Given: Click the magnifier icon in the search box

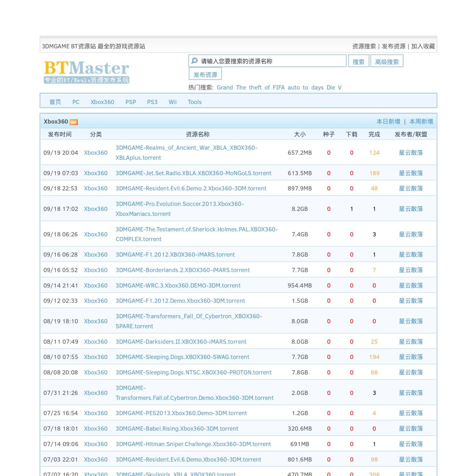Looking at the screenshot, I should coord(195,61).
